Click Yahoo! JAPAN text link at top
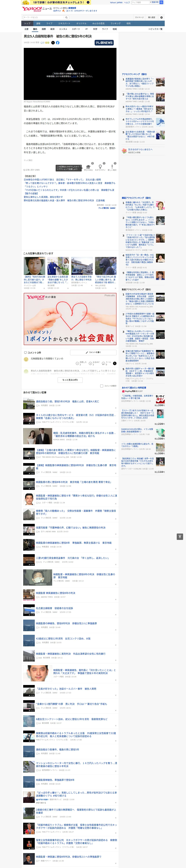This screenshot has width=186, height=868. click(x=116, y=2)
